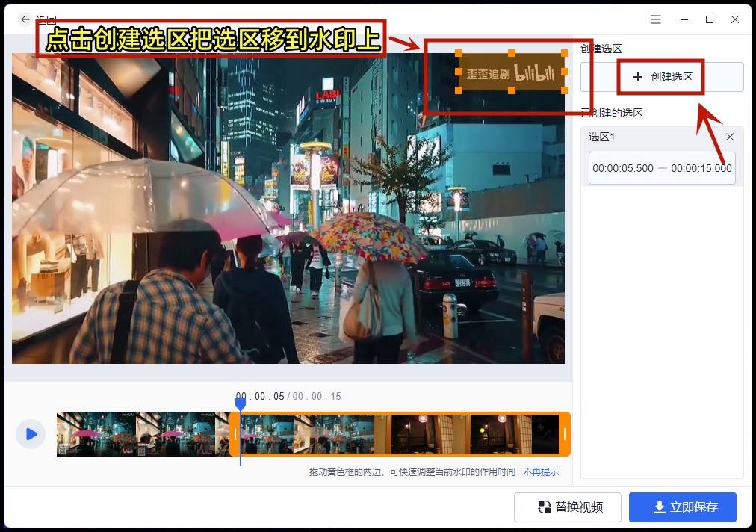
Task: Click the right handle of the yellow range
Action: (x=565, y=434)
